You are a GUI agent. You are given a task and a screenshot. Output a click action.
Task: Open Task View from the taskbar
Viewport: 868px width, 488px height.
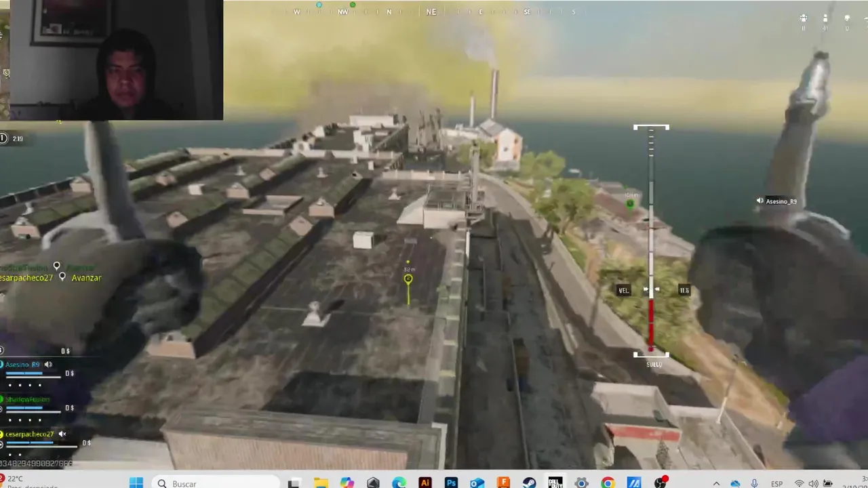[x=294, y=483]
